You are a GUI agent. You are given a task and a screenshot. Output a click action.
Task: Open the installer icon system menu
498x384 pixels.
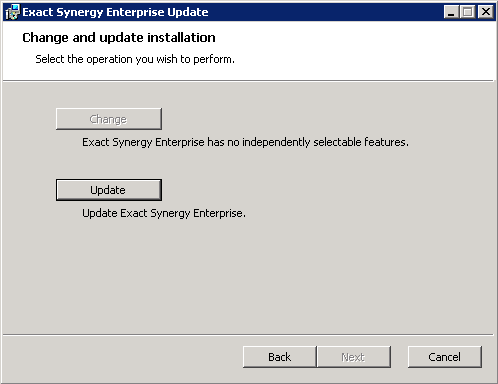(x=12, y=12)
